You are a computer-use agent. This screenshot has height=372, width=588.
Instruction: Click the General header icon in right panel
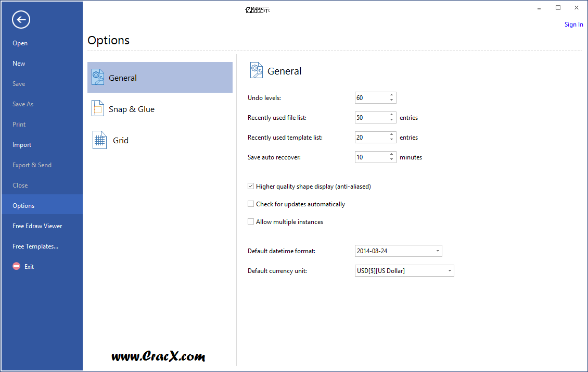pos(257,70)
